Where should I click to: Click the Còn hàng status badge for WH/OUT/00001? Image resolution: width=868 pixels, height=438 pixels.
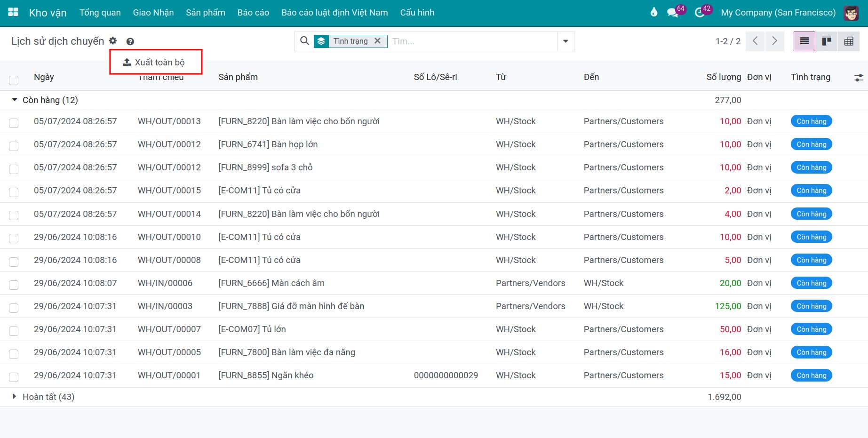tap(811, 375)
